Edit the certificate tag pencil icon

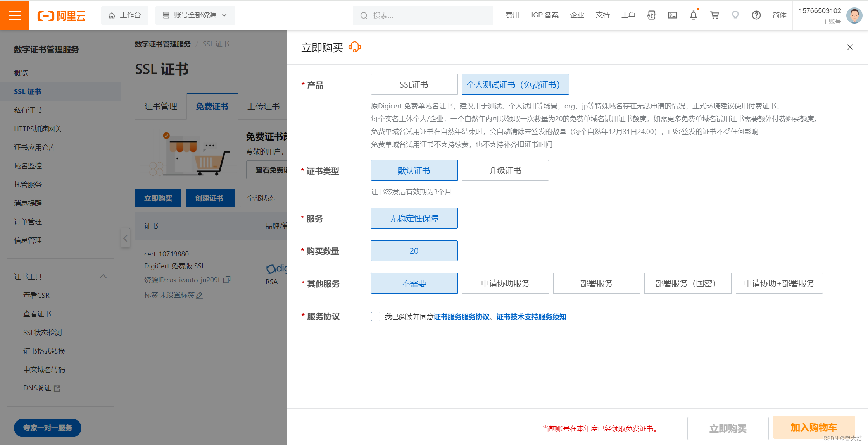pos(199,296)
